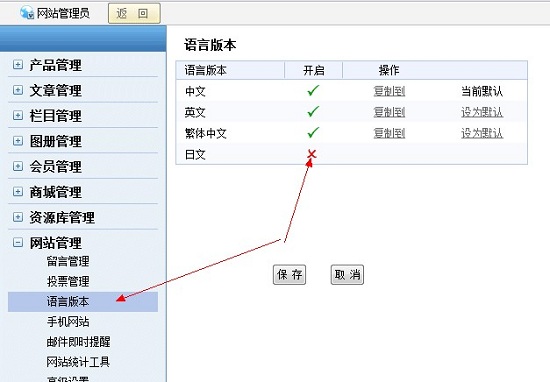
Task: Click the 日文 language name cell
Action: [195, 155]
